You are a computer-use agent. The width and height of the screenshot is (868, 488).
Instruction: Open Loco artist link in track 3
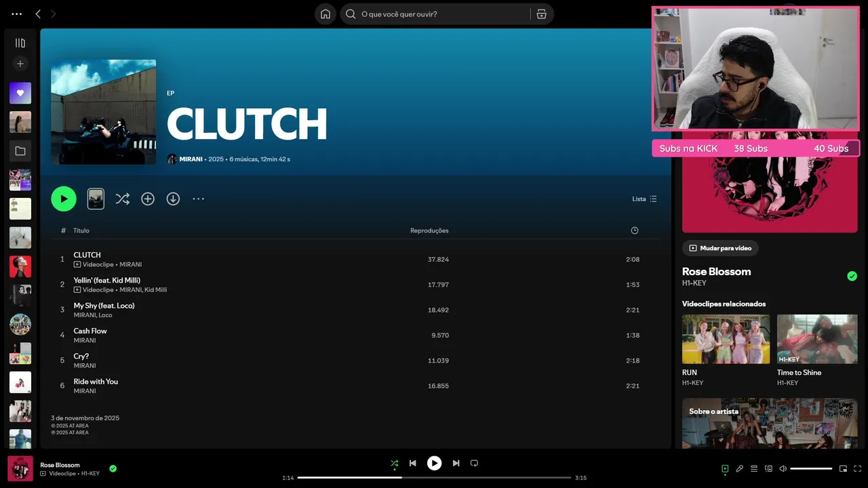(106, 315)
